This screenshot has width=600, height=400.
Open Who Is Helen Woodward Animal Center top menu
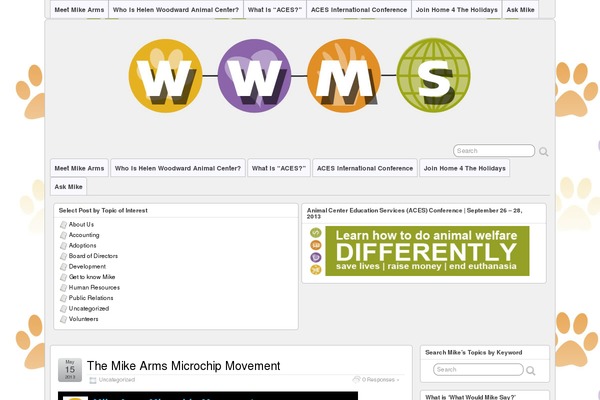[176, 10]
